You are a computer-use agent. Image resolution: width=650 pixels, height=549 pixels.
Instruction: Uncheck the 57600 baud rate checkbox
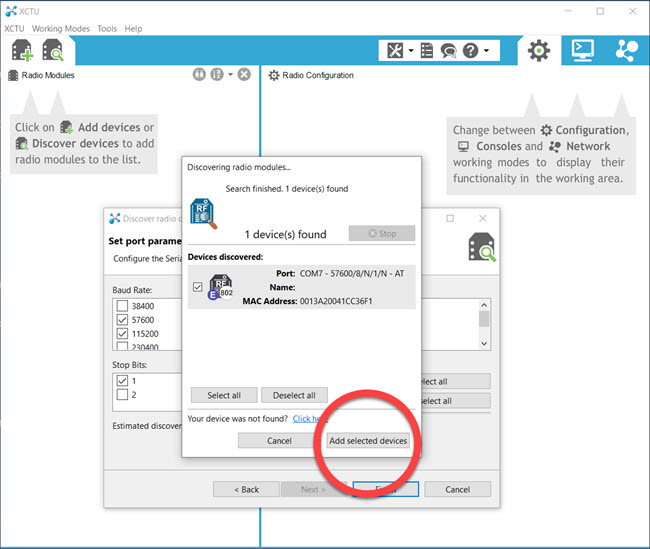click(122, 320)
